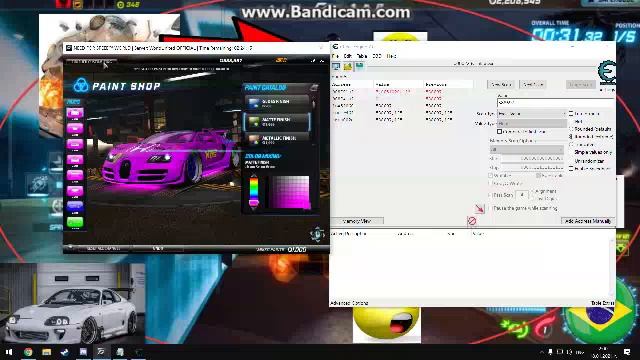Click Add Address Manually button
This screenshot has height=360, width=640.
588,221
